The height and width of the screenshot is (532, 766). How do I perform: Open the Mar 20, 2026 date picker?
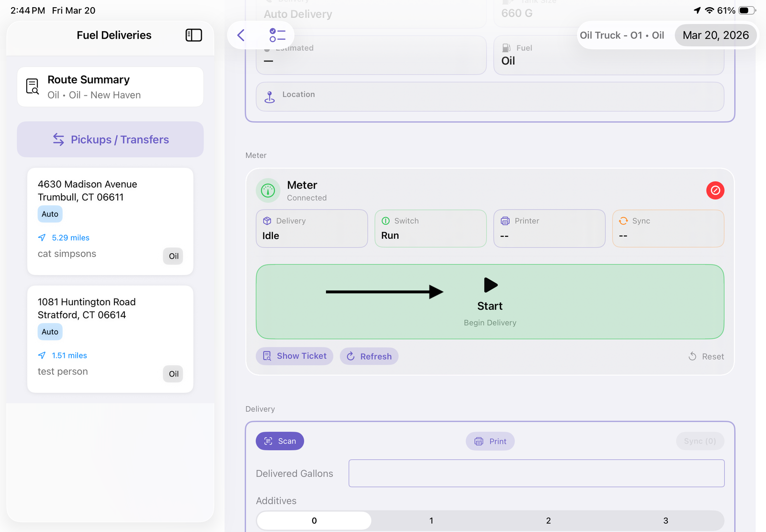click(715, 35)
